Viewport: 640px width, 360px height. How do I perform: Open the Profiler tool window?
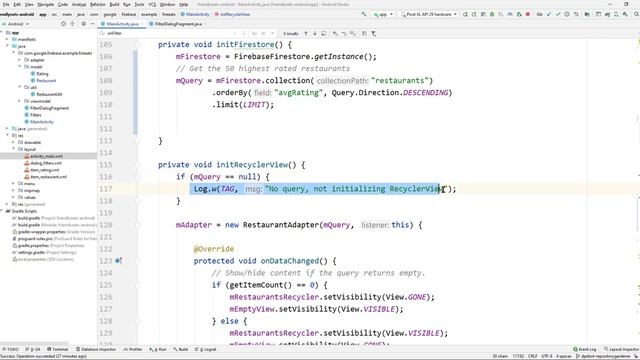pos(133,349)
